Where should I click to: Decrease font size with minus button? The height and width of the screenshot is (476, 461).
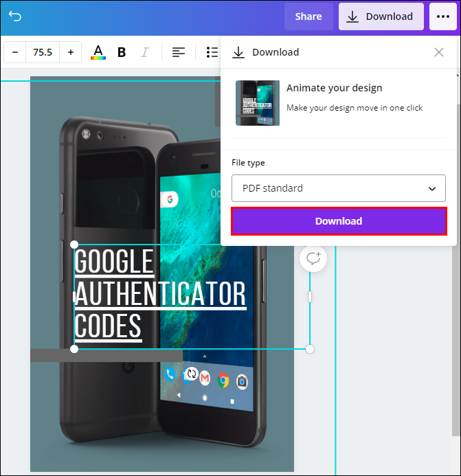[x=15, y=52]
